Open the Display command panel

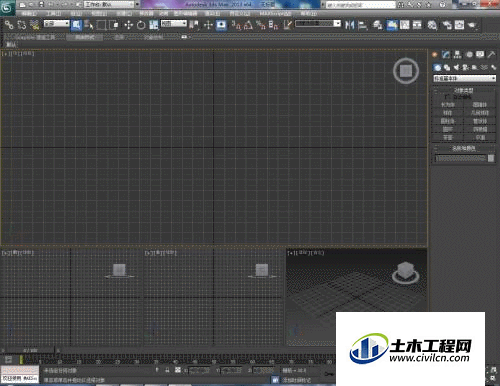click(480, 54)
